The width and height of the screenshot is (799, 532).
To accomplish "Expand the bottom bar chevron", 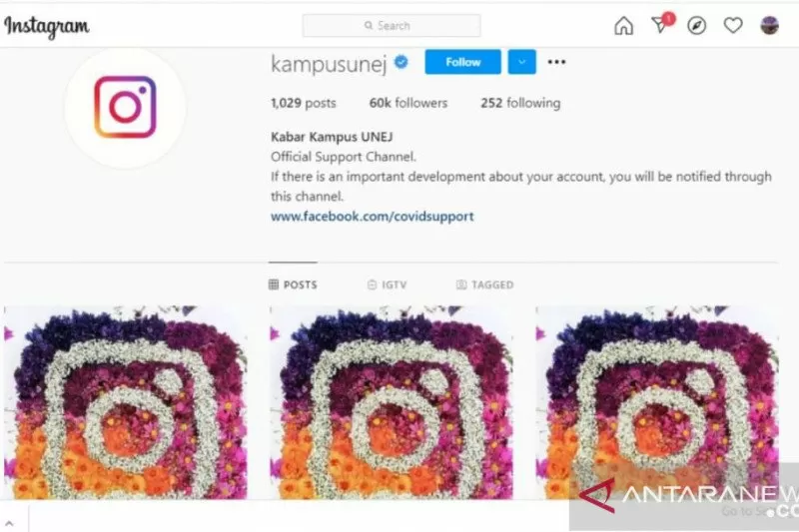I will [x=9, y=523].
